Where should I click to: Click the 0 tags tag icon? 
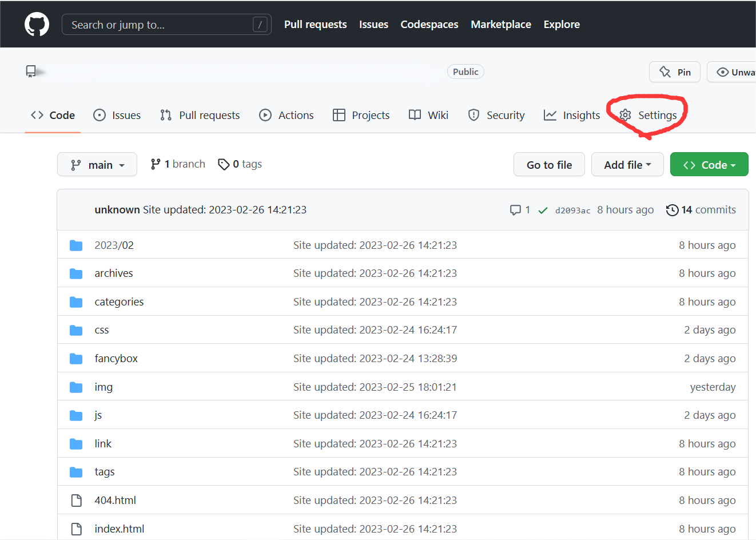tap(224, 165)
